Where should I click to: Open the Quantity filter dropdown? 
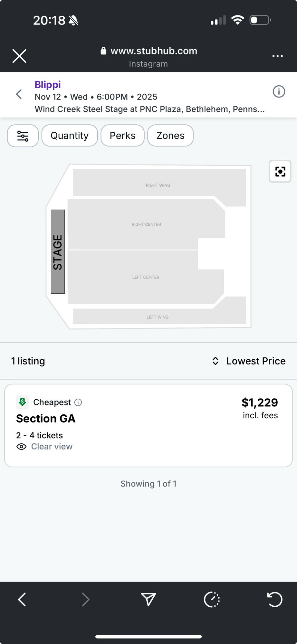point(70,136)
